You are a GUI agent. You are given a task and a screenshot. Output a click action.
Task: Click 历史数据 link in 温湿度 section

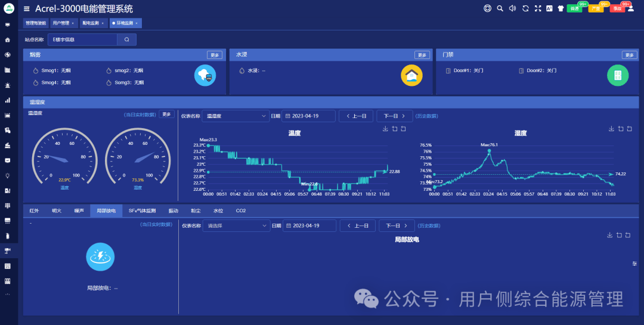coord(427,116)
